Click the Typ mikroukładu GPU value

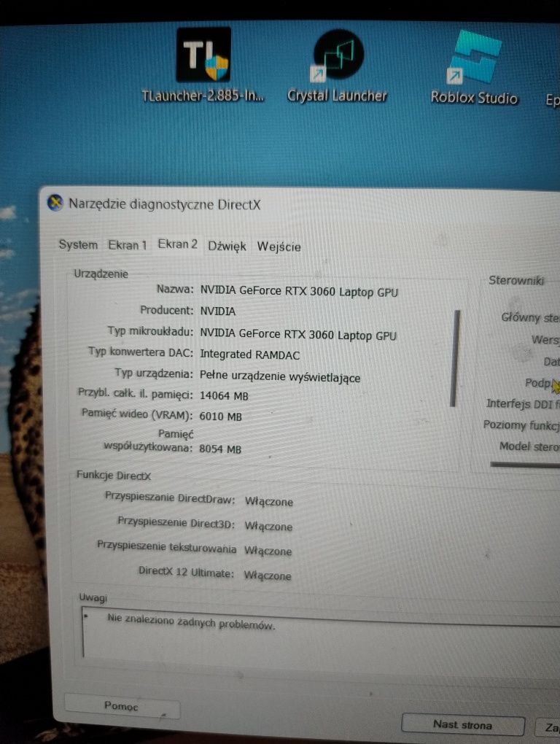point(297,335)
